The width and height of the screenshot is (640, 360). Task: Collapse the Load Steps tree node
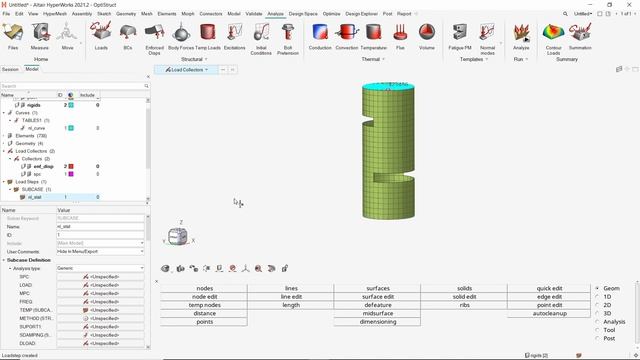point(4,182)
